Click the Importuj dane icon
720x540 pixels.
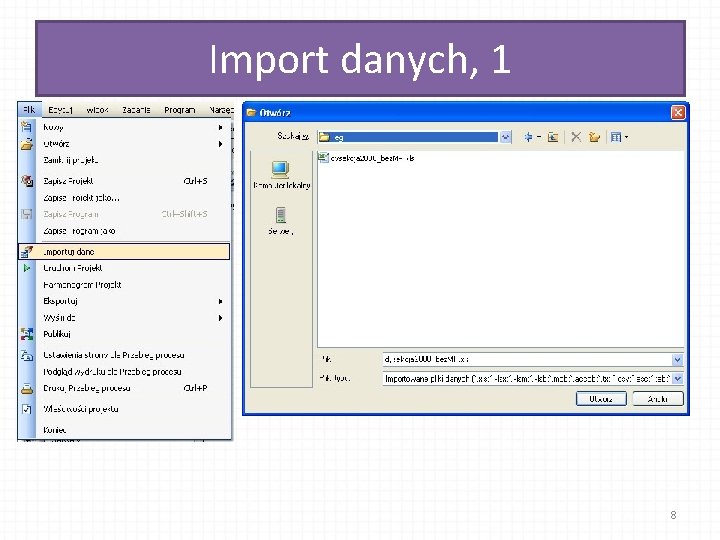[x=27, y=252]
